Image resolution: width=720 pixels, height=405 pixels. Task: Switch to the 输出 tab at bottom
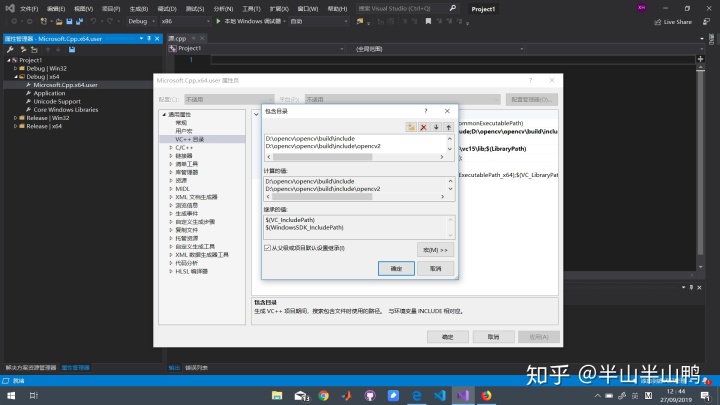174,368
